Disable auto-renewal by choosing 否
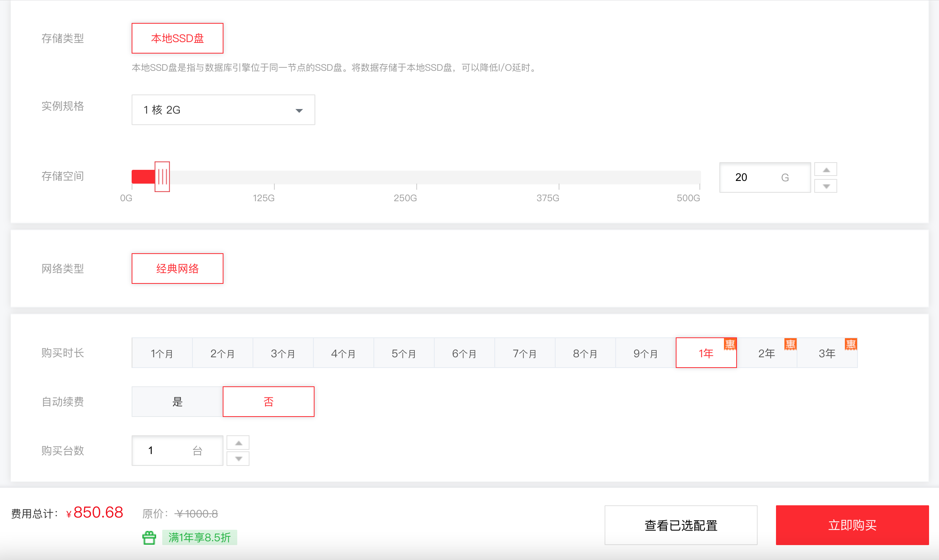 [269, 402]
